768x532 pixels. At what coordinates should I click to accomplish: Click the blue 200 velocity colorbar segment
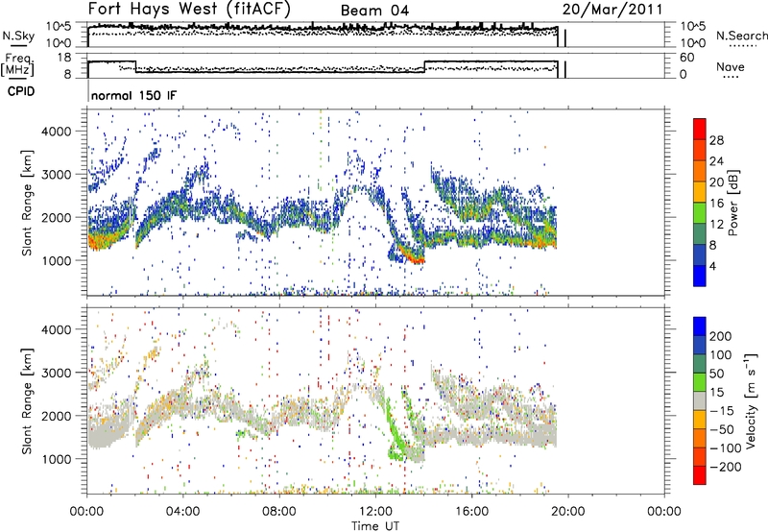tap(700, 326)
